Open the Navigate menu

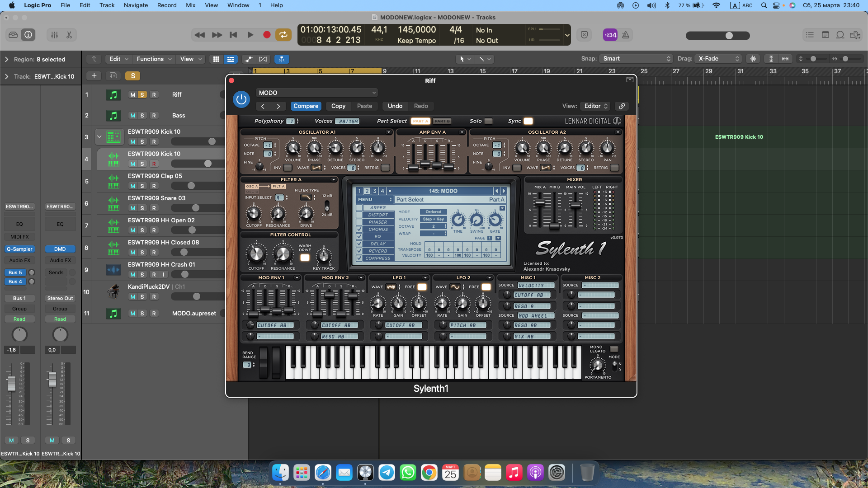(136, 5)
